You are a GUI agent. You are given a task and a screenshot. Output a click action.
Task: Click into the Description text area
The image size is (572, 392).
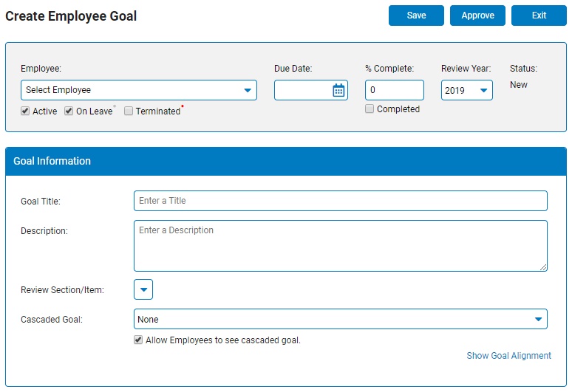[341, 246]
